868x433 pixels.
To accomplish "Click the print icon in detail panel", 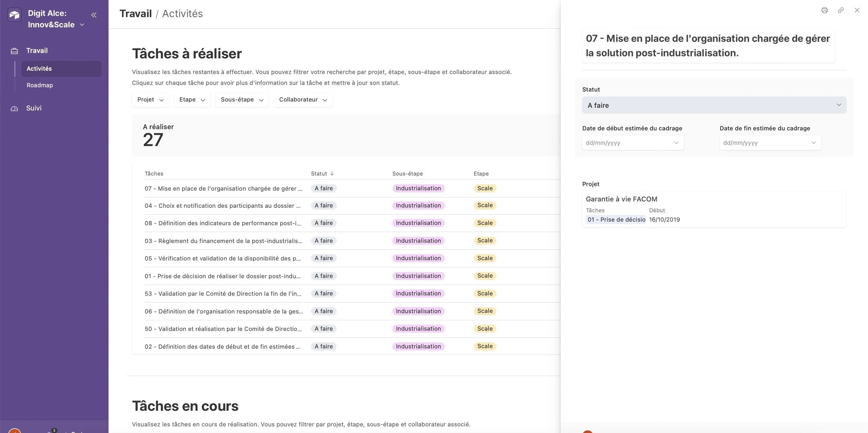I will click(x=824, y=10).
